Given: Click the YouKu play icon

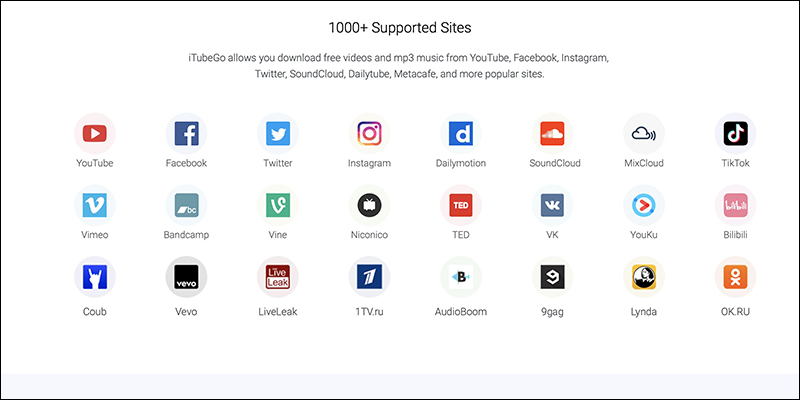Looking at the screenshot, I should click(644, 205).
